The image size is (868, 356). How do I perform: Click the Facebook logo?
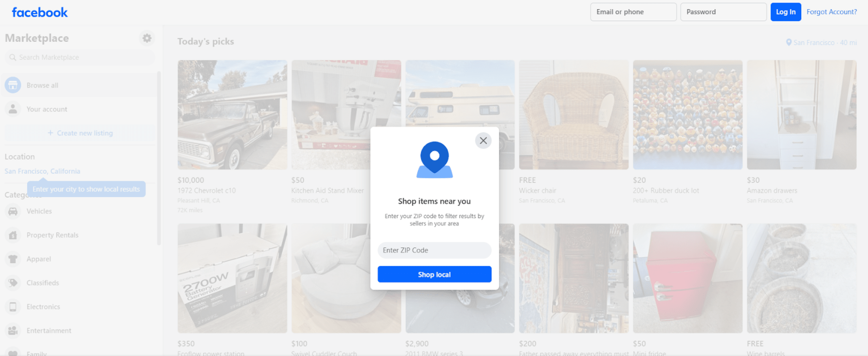coord(40,12)
